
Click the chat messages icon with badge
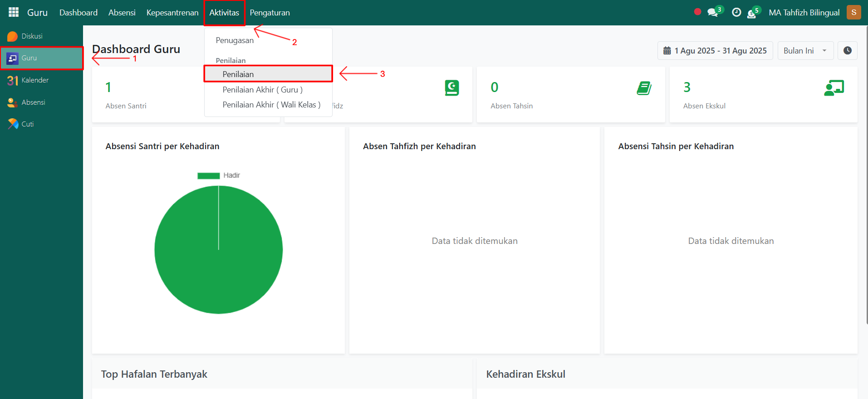coord(713,12)
